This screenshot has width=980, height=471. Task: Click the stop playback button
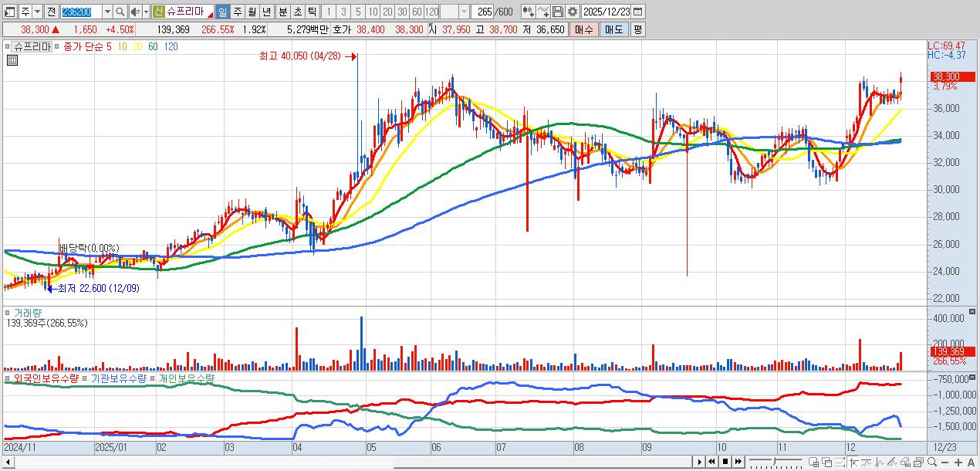725,462
